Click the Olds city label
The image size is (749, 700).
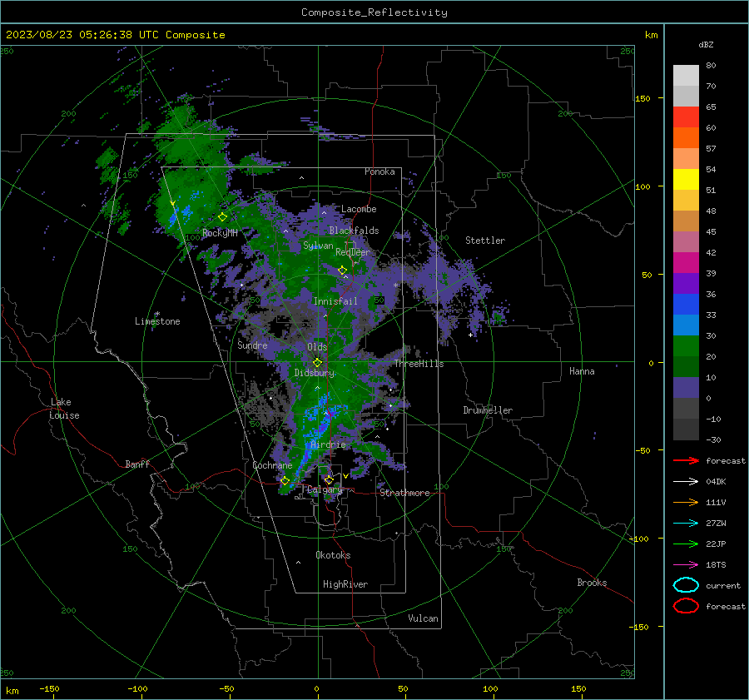click(317, 347)
